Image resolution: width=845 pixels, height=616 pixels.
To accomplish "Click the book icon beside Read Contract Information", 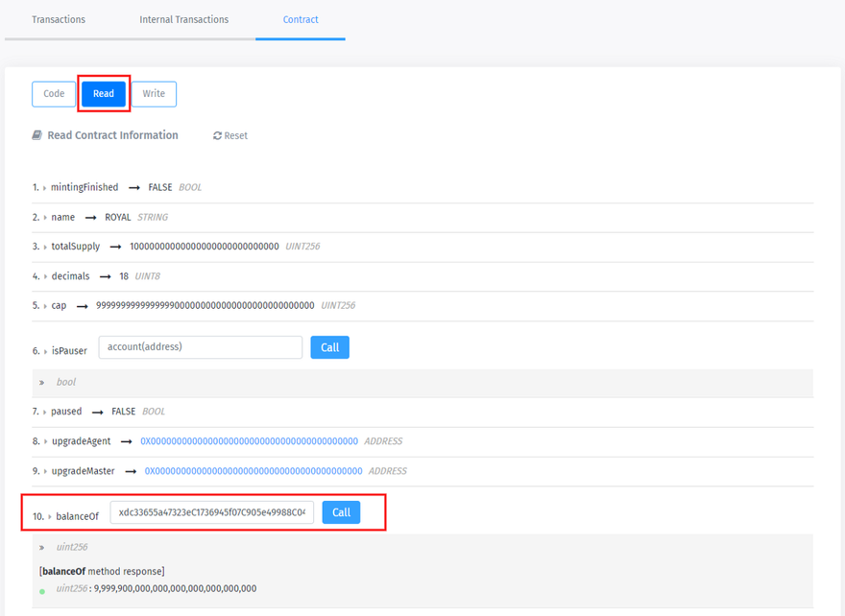I will click(x=37, y=135).
